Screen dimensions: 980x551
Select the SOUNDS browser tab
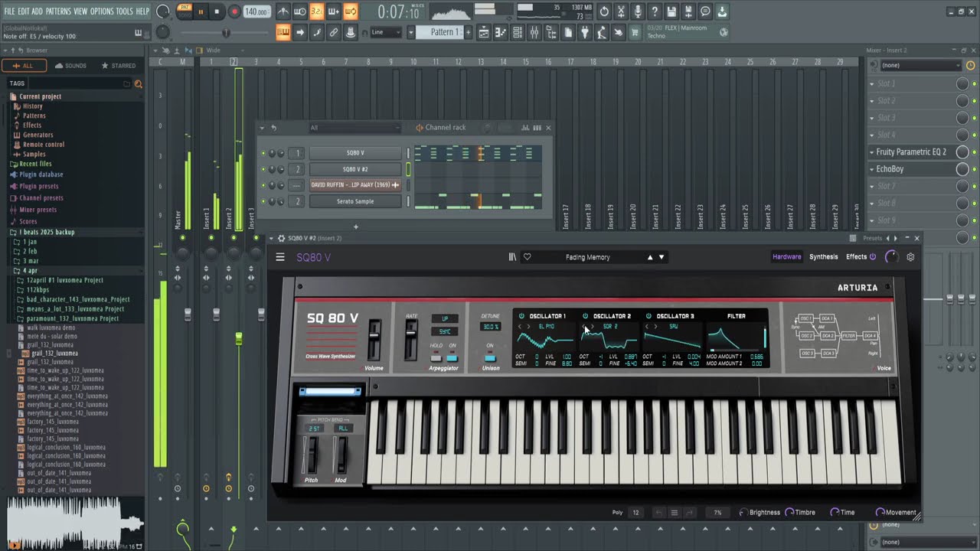tap(71, 66)
